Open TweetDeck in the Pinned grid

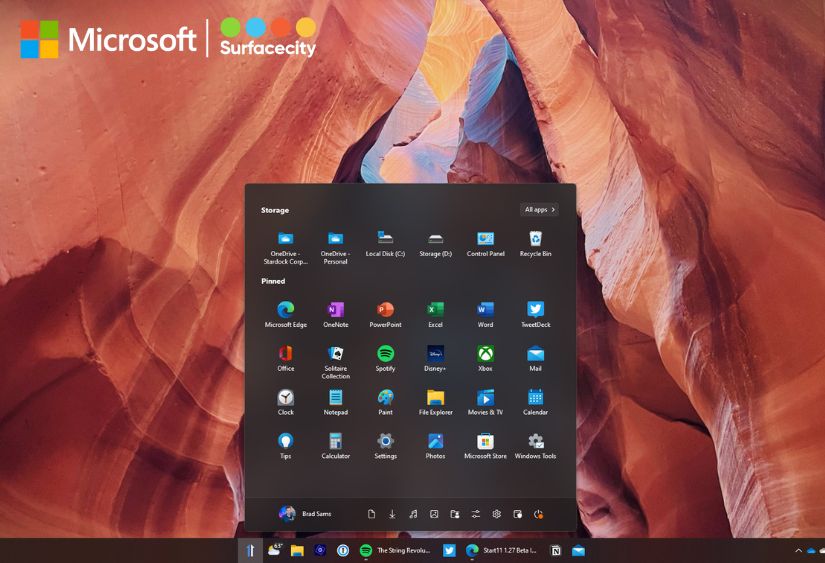535,310
